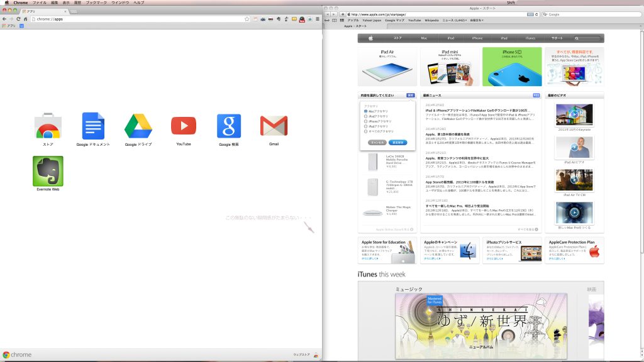Open the Google search engine dropdown in Safari
644x362 pixels.
(545, 14)
